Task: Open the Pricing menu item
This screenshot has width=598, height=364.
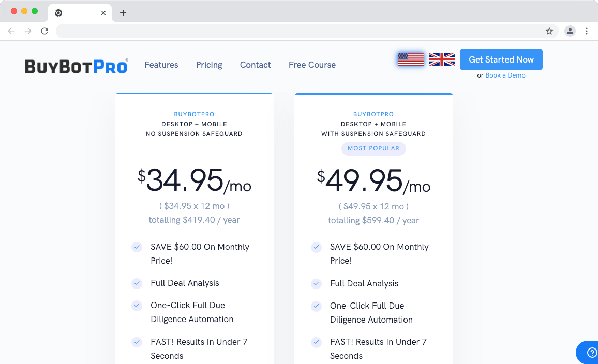Action: click(209, 65)
